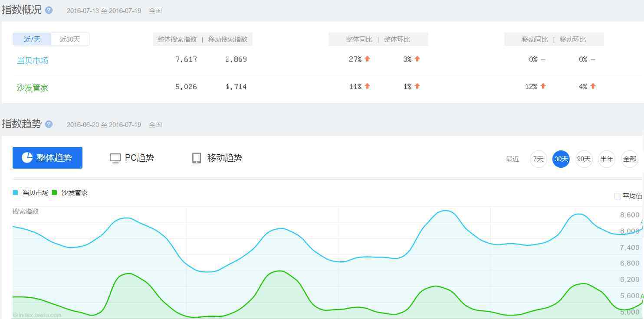Click date range 2016-07-13 至 2016-07-19

[104, 11]
